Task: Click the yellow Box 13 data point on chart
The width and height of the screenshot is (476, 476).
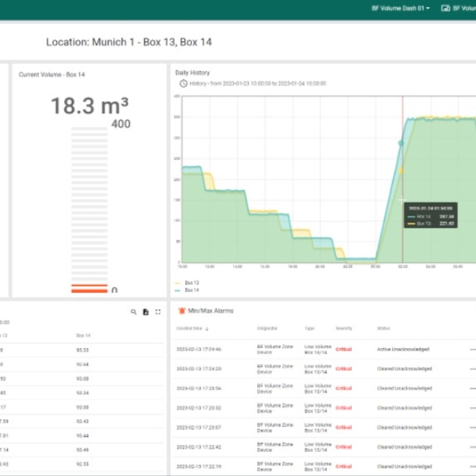Action: 401,170
